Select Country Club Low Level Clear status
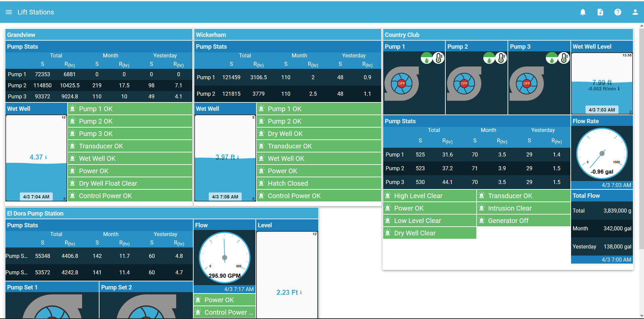644x319 pixels. 430,221
